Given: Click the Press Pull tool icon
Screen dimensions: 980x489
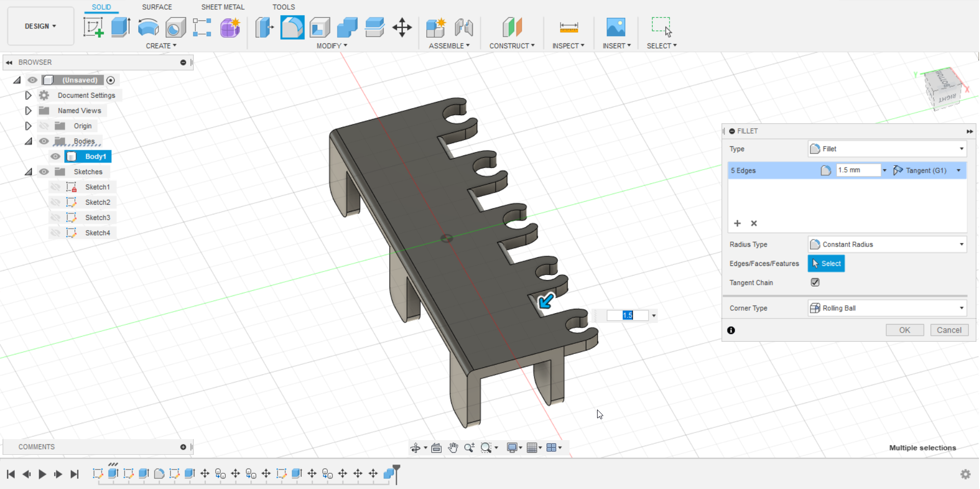Looking at the screenshot, I should tap(264, 27).
